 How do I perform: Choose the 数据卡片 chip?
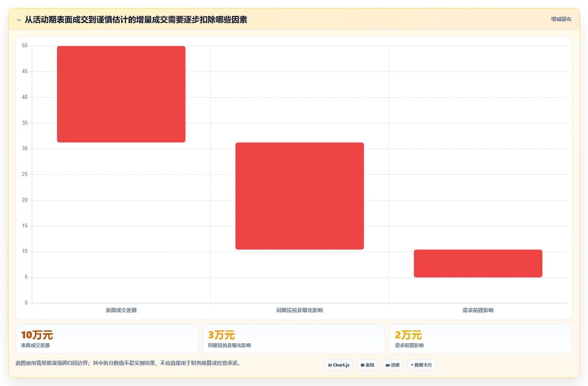421,365
